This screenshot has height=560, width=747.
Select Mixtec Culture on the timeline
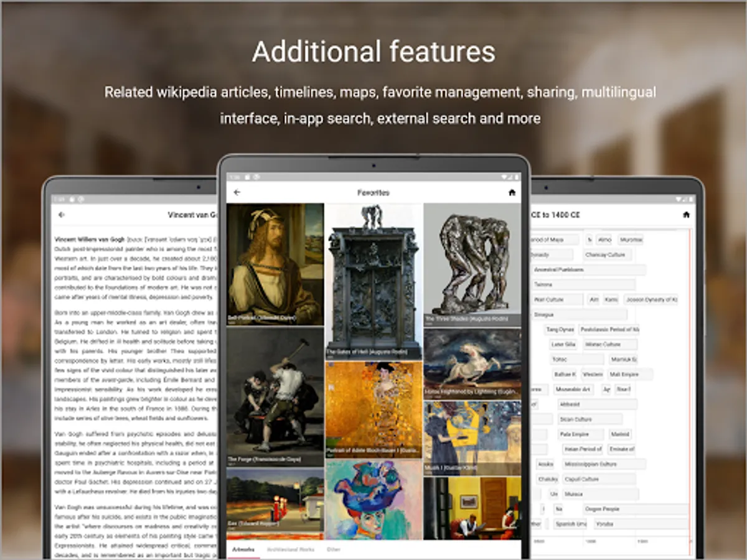pyautogui.click(x=610, y=344)
